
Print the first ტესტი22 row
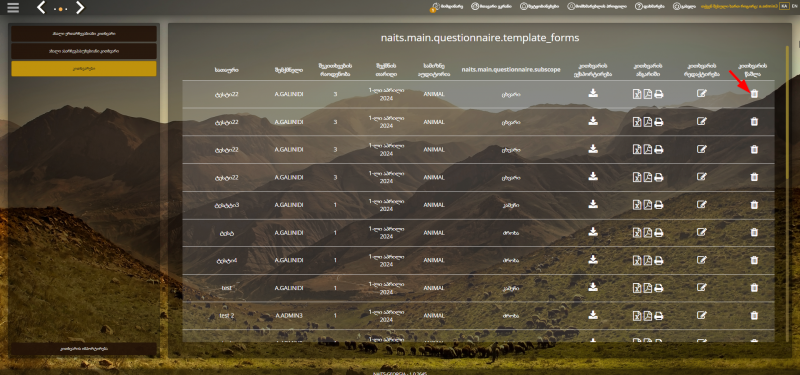[659, 94]
